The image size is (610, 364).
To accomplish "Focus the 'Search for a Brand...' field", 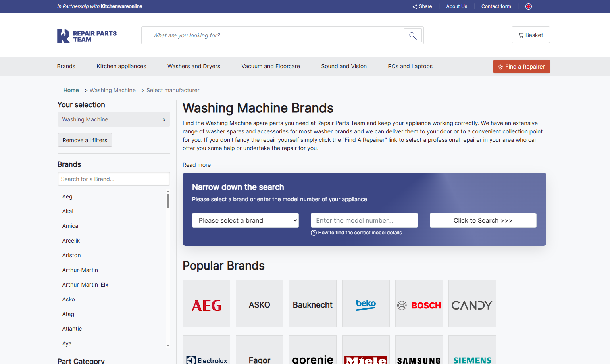I will tap(114, 179).
